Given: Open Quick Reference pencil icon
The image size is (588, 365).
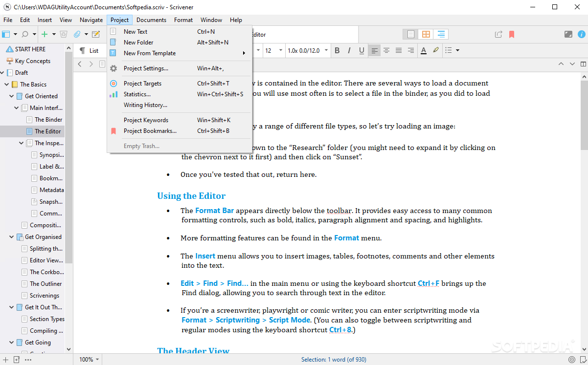Looking at the screenshot, I should point(96,34).
